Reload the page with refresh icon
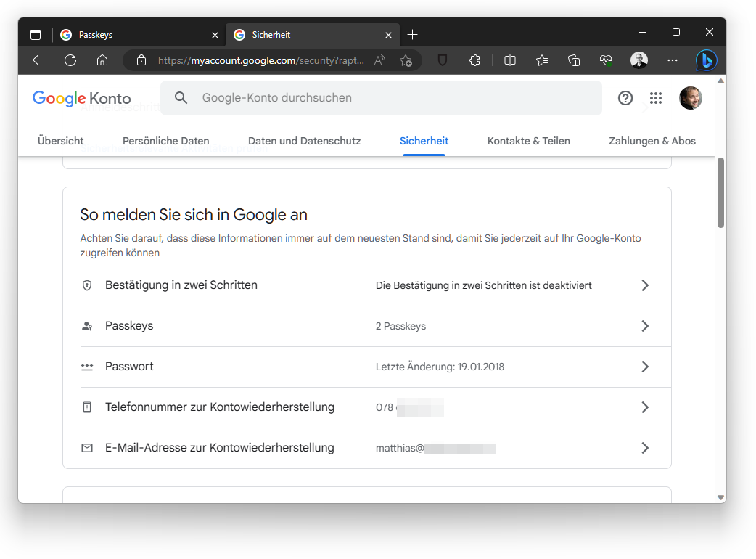Image resolution: width=756 pixels, height=559 pixels. pos(70,60)
